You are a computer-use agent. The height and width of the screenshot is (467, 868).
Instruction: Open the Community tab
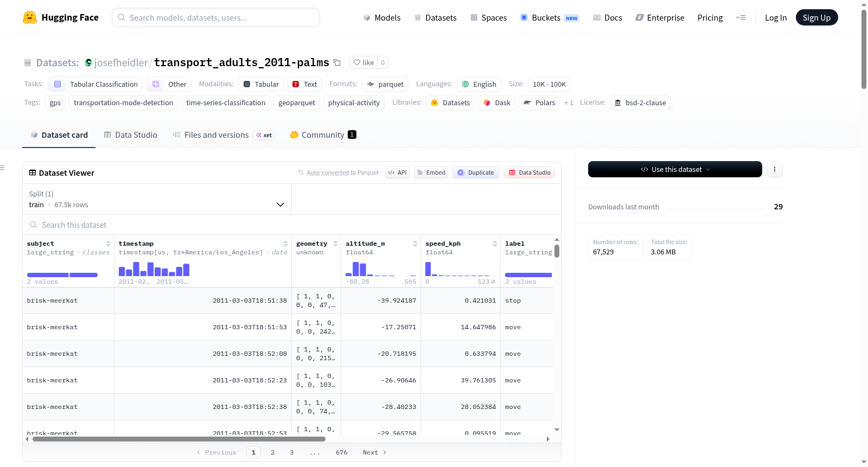323,135
